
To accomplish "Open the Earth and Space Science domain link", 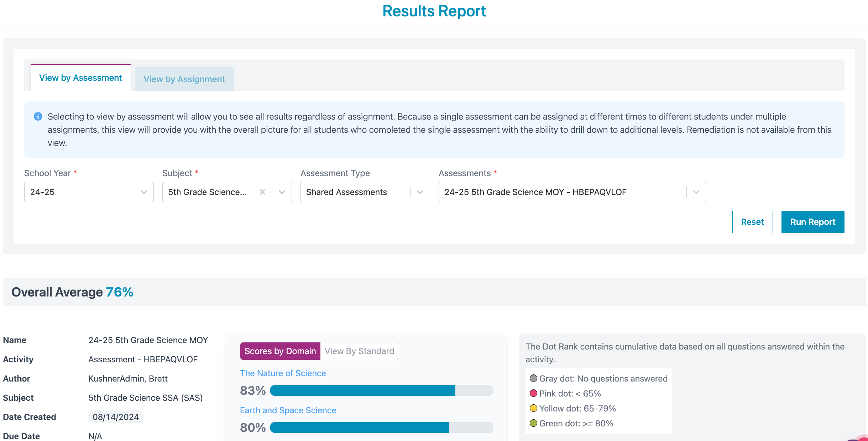I will tap(288, 410).
